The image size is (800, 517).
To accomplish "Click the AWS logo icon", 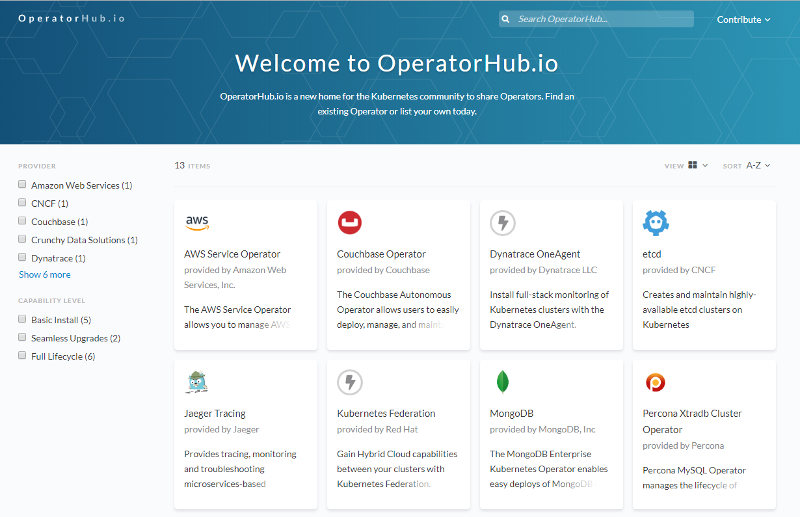I will tap(197, 223).
